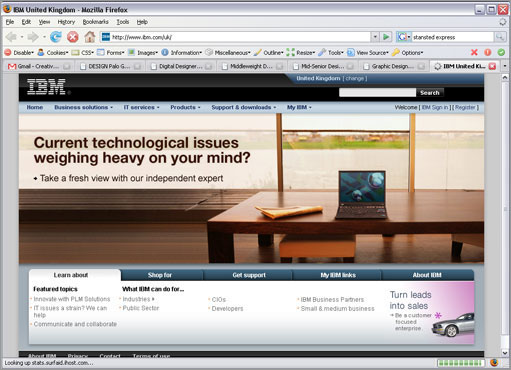The width and height of the screenshot is (511, 370).
Task: Open the Disable web developer menu
Action: (x=19, y=53)
